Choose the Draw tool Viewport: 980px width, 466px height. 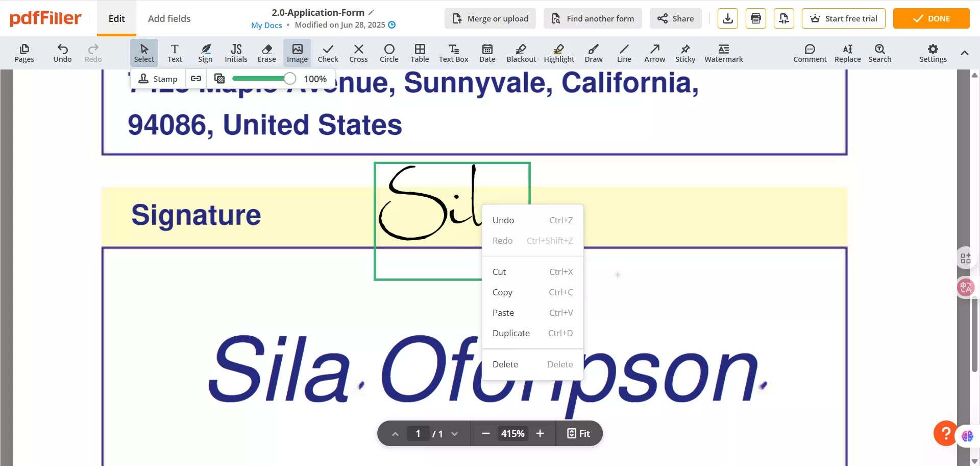point(593,53)
